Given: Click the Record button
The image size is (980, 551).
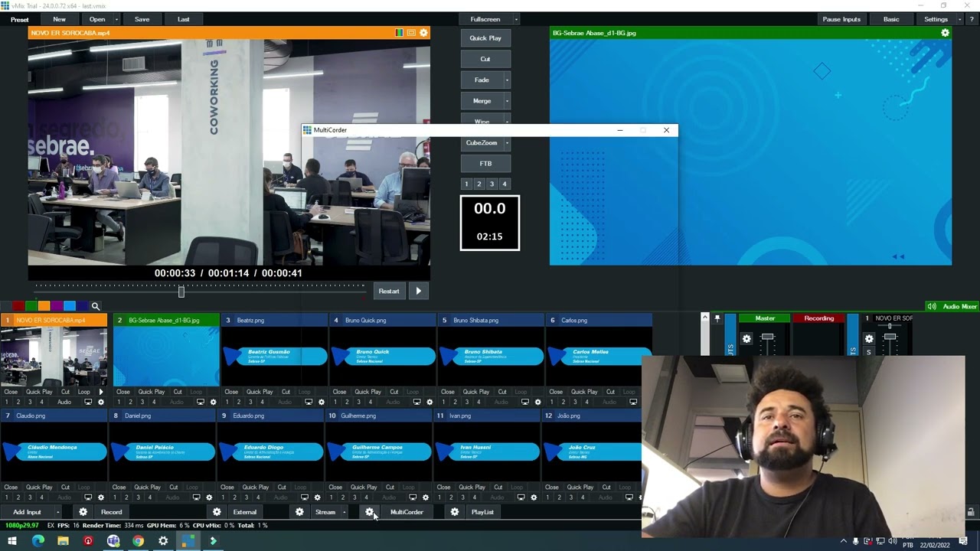Looking at the screenshot, I should [112, 512].
